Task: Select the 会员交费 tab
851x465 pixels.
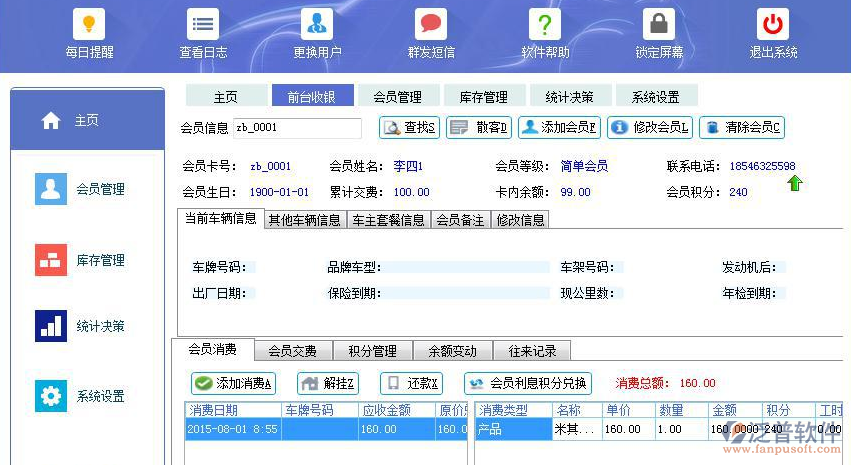Action: click(293, 351)
